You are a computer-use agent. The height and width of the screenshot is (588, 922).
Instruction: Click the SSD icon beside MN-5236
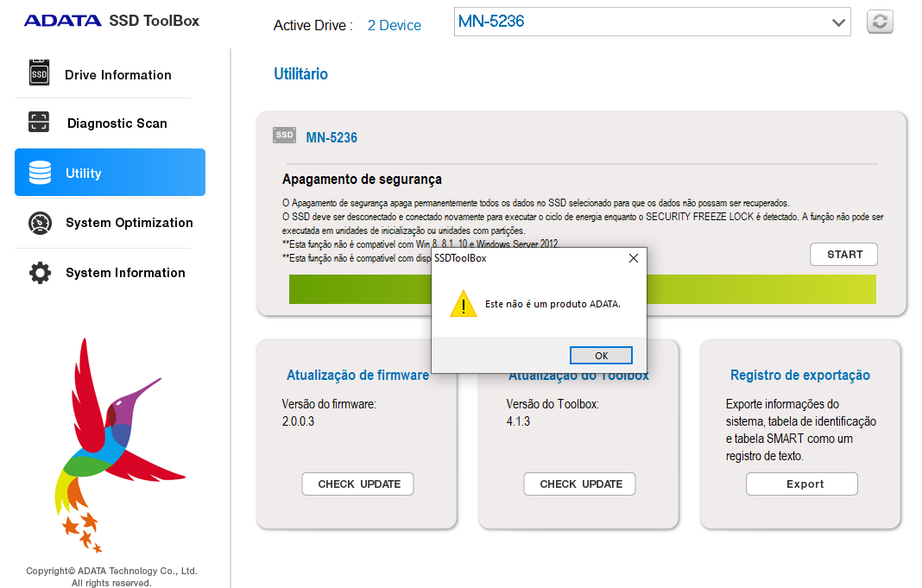(x=285, y=136)
